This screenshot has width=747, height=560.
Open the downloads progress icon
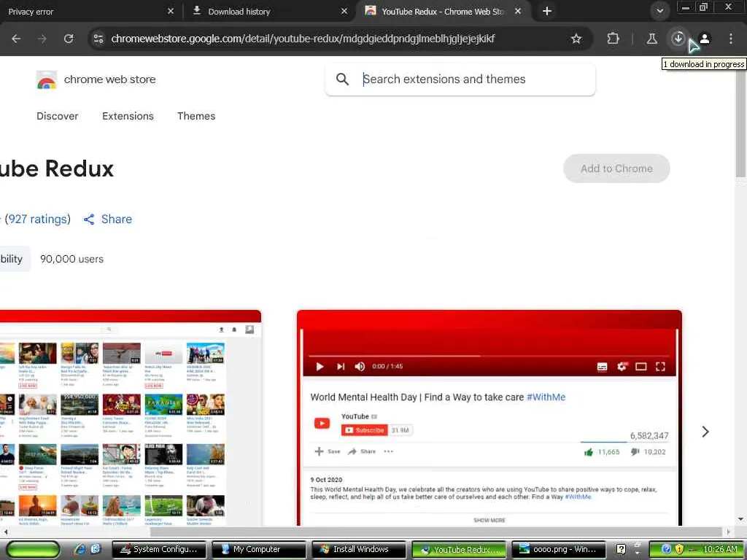coord(678,39)
